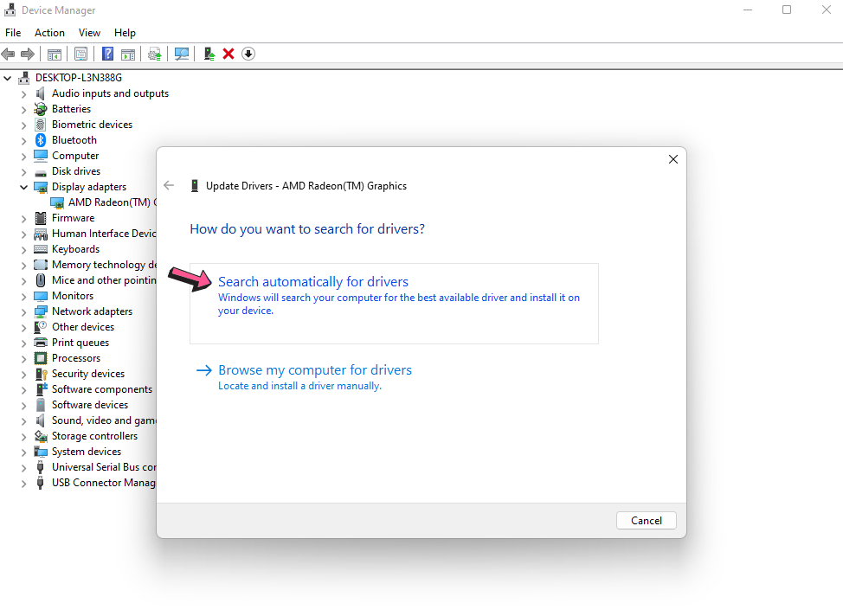
Task: Click the Sound, video and game speaker icon
Action: (x=41, y=420)
